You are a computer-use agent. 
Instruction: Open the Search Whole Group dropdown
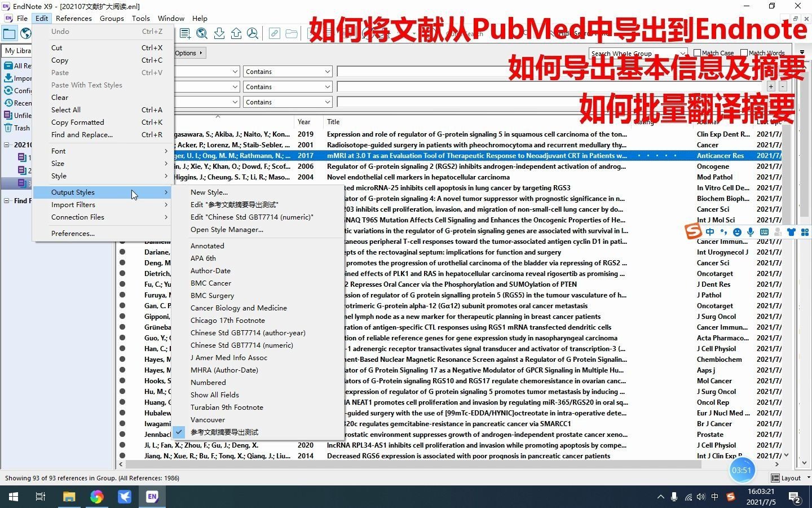[638, 54]
